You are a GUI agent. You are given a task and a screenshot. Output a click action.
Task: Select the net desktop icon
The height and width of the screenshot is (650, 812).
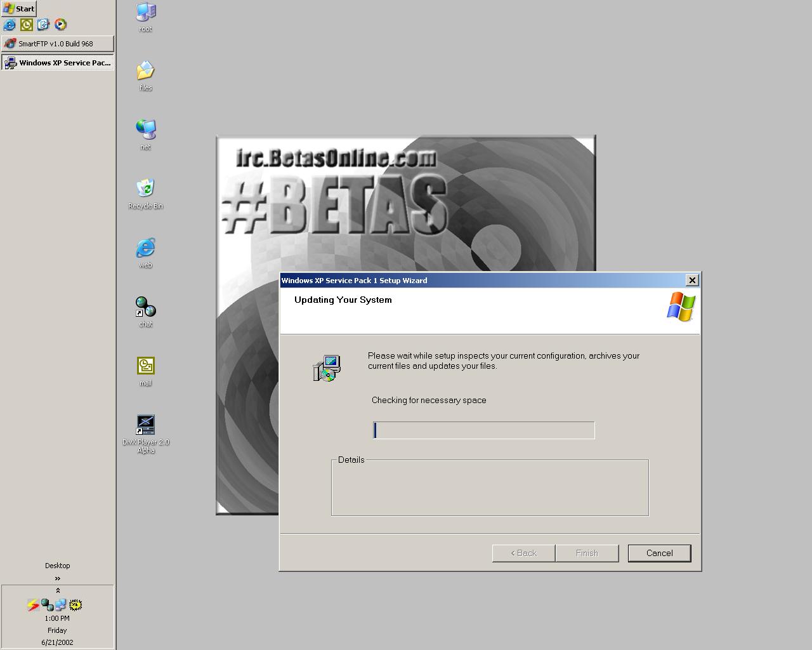click(146, 135)
